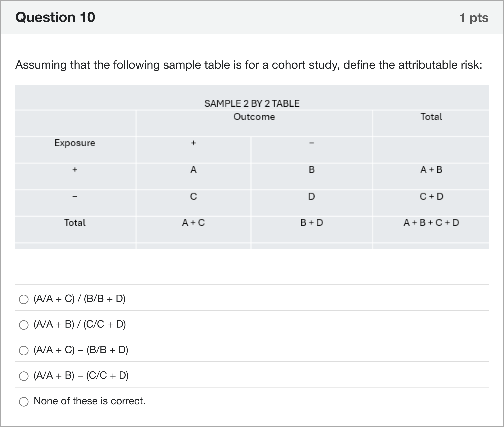
Task: Click the "C + D" row total cell
Action: (431, 196)
